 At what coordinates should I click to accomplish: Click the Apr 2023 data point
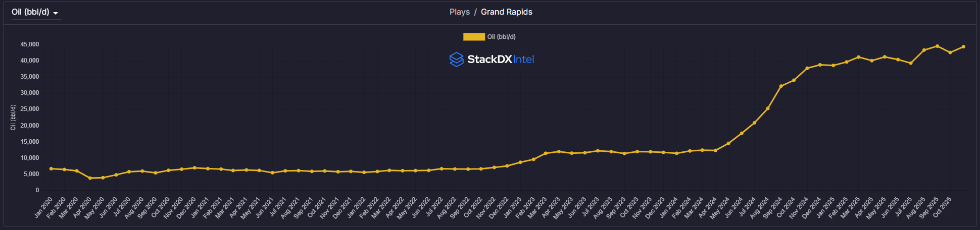click(559, 151)
